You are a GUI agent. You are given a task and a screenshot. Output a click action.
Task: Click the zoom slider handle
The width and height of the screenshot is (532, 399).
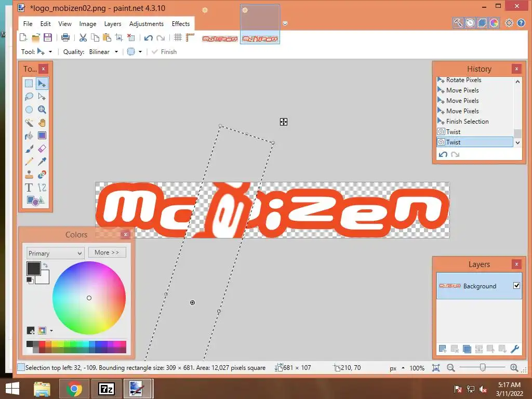click(x=483, y=367)
